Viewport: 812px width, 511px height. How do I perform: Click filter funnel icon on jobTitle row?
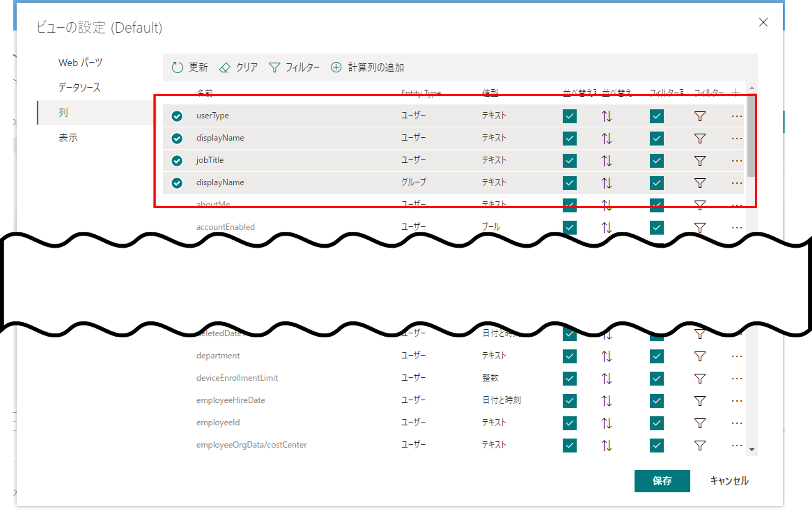(x=700, y=161)
